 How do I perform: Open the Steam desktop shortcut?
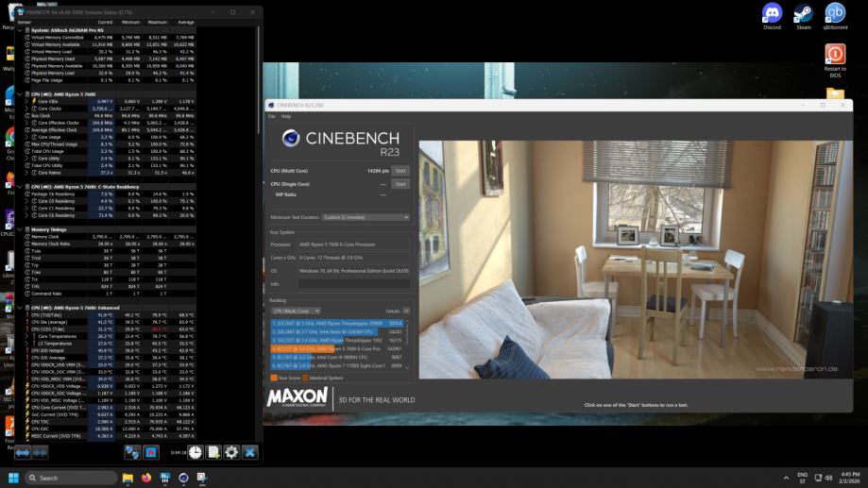[803, 17]
